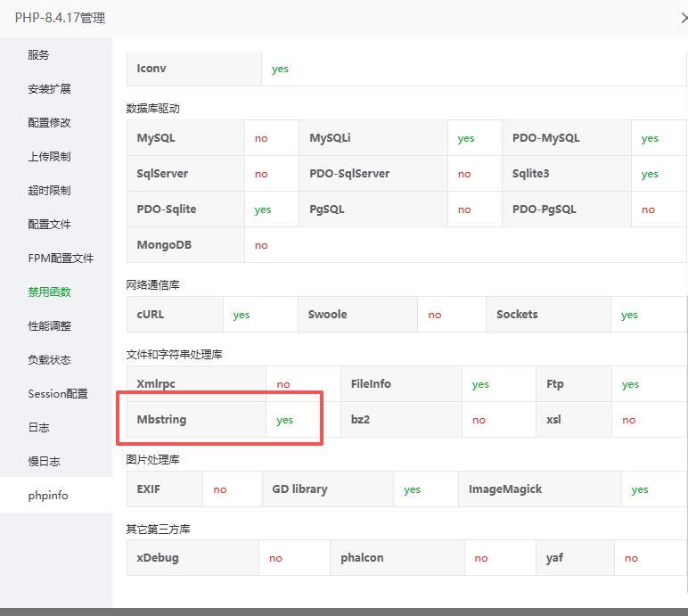
Task: View 负载状态 from sidebar
Action: pos(49,360)
